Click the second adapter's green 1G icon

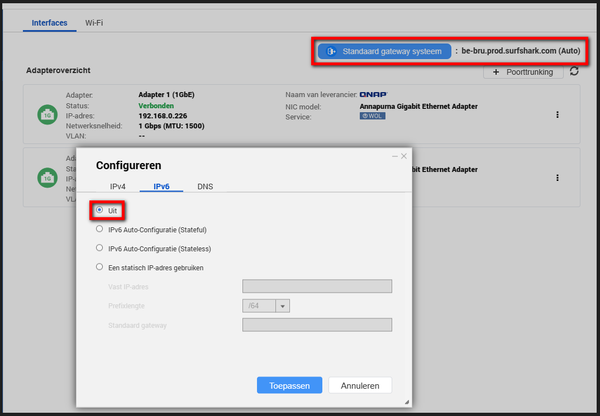tap(45, 177)
